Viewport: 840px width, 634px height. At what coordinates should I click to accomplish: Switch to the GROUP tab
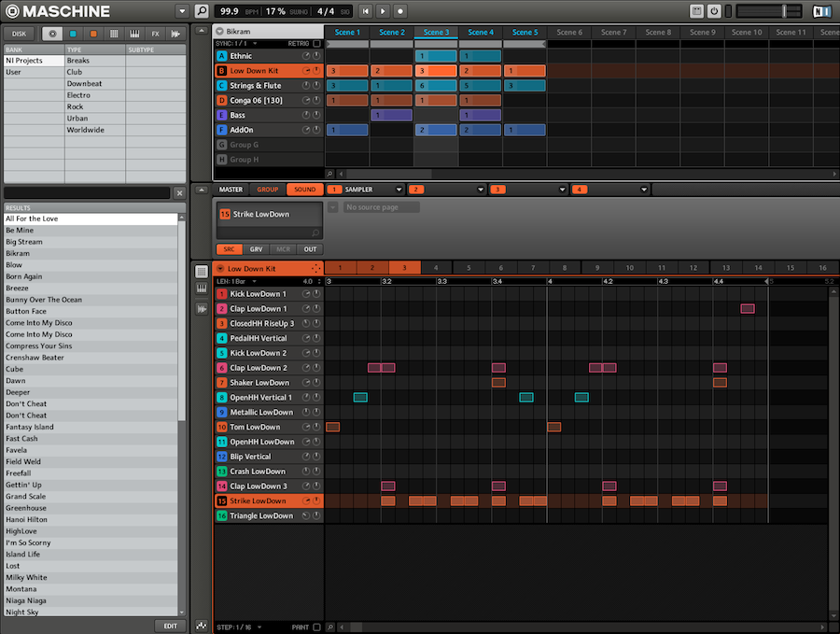267,190
